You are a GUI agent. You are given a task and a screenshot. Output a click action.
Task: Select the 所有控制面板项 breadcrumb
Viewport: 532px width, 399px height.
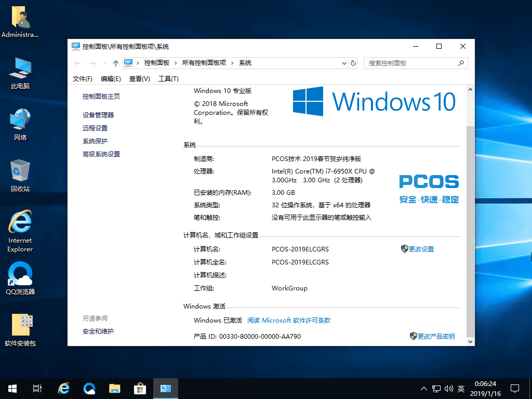(x=204, y=63)
